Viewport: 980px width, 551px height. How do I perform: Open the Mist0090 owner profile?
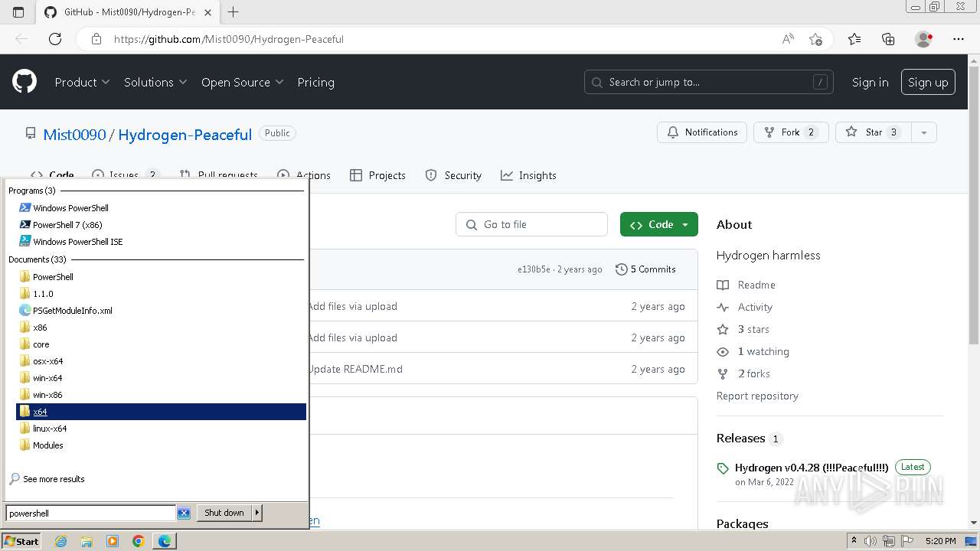coord(74,135)
